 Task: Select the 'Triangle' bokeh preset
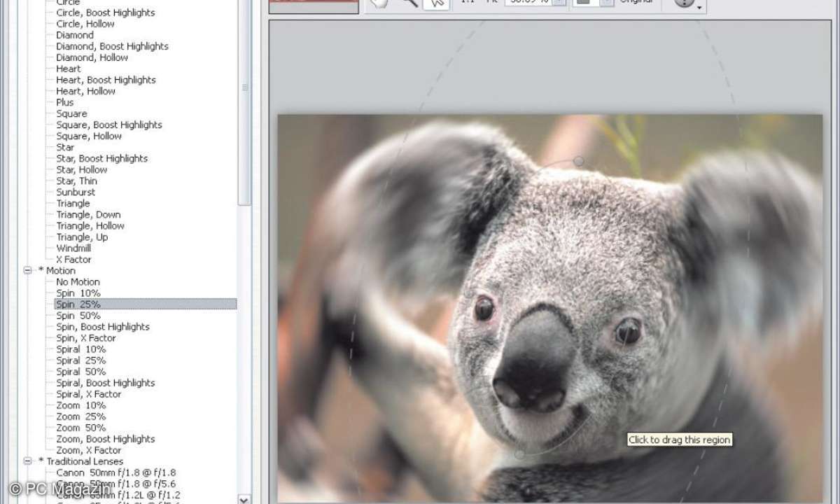pyautogui.click(x=73, y=203)
